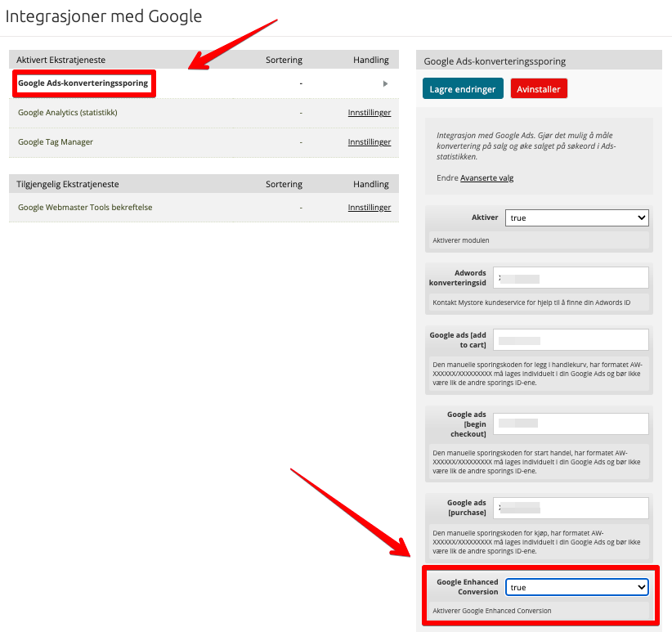This screenshot has width=672, height=632.
Task: Click 'Aktiverer modulen' help text
Action: click(461, 240)
